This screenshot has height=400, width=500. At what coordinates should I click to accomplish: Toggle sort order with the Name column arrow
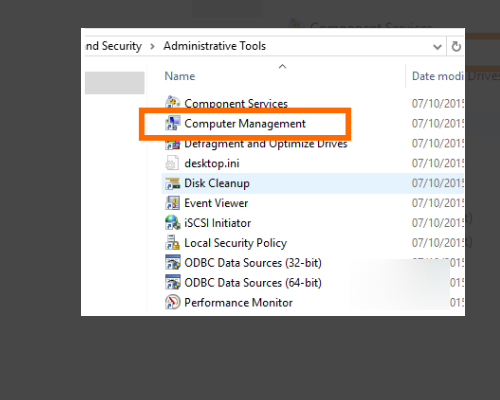click(282, 67)
